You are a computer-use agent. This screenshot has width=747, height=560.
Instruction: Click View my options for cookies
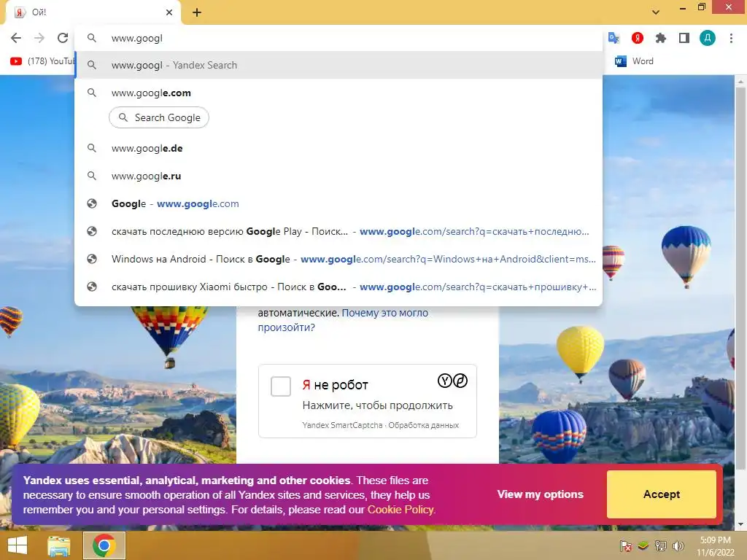click(x=541, y=494)
